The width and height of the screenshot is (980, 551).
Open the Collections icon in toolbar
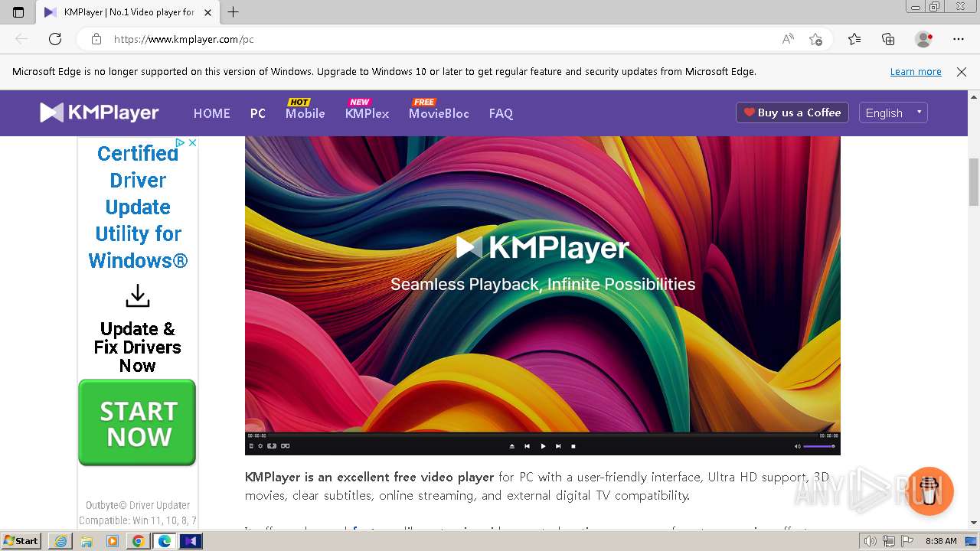tap(888, 39)
